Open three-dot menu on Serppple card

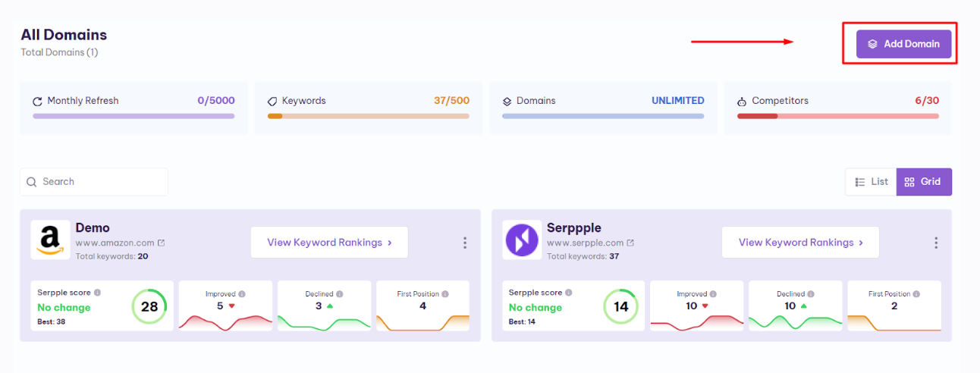[x=936, y=243]
